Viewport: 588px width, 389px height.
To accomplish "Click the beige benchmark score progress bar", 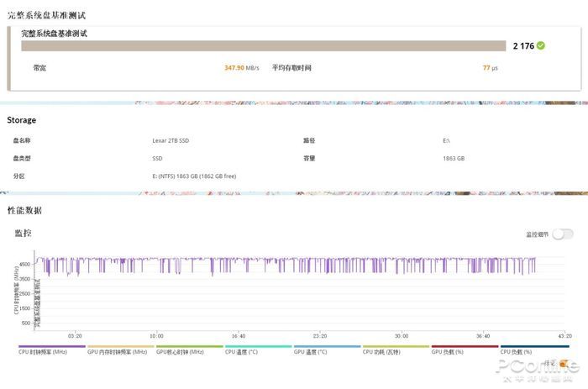I will tap(264, 45).
